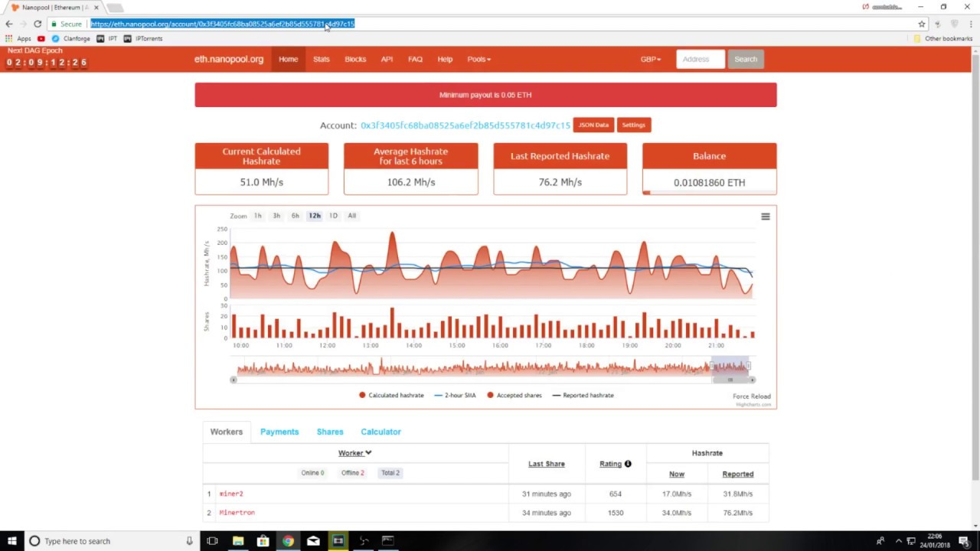Set chart zoom to 1D

click(333, 216)
